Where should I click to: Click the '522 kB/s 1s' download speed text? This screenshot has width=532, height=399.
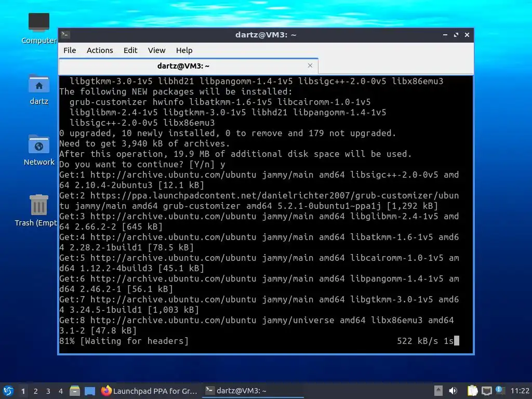click(x=425, y=341)
